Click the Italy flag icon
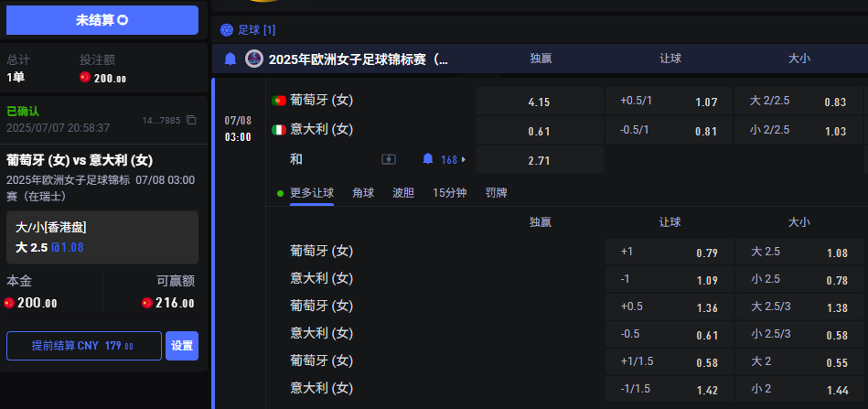 coord(279,130)
